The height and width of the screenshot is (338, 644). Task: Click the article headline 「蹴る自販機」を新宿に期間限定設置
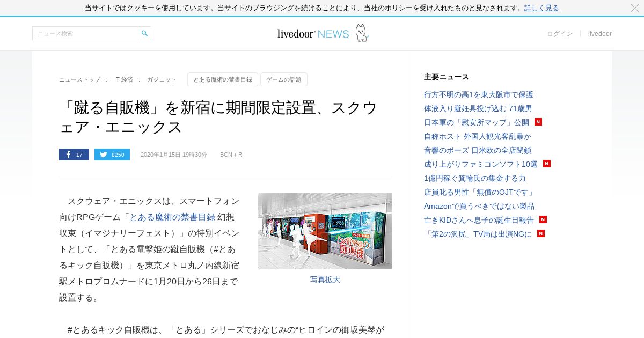218,117
